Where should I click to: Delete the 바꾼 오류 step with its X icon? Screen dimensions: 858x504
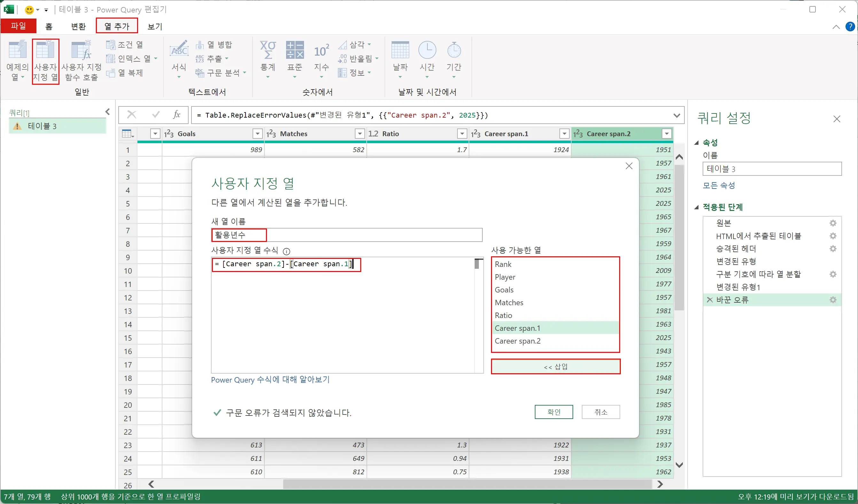[710, 299]
